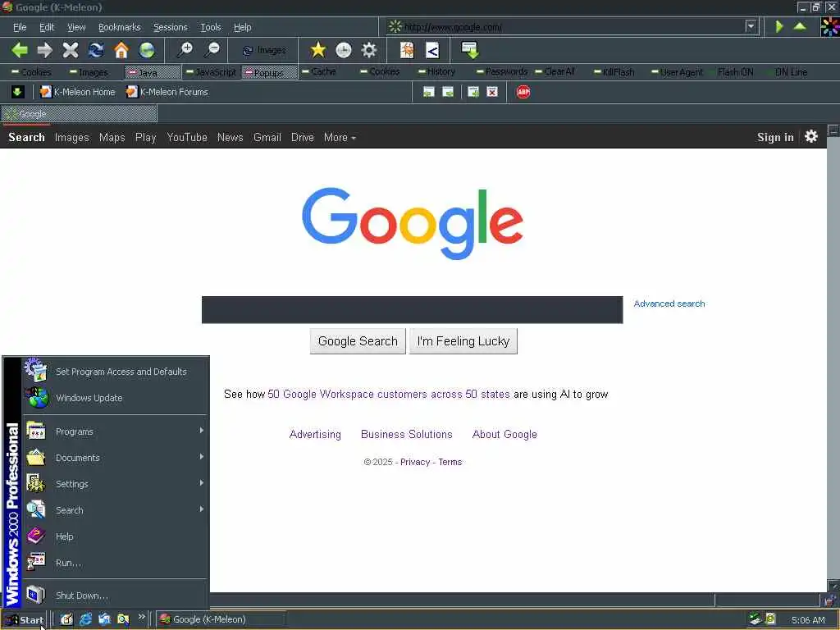Screen dimensions: 840x630
Task: Open the Tools menu
Action: (x=211, y=27)
